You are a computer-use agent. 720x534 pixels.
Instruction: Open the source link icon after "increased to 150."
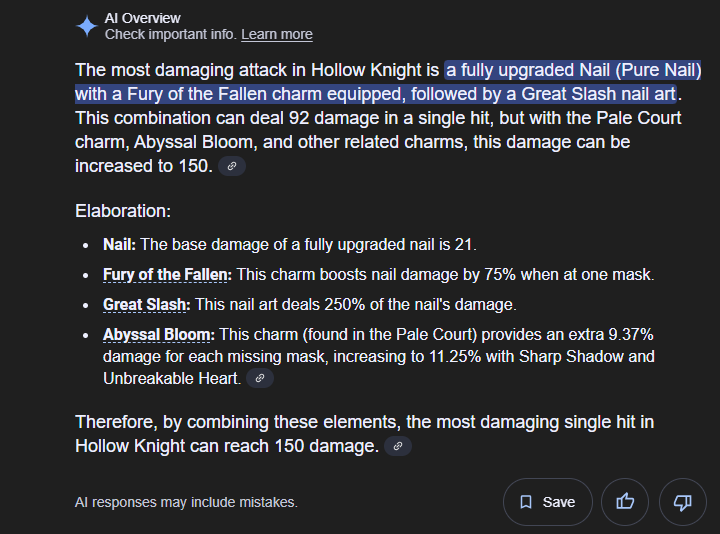(x=232, y=166)
